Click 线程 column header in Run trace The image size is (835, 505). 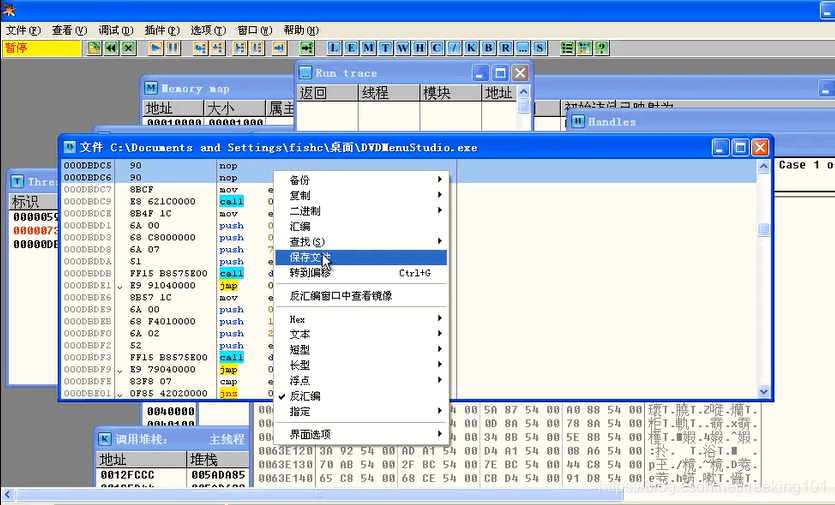(x=389, y=93)
